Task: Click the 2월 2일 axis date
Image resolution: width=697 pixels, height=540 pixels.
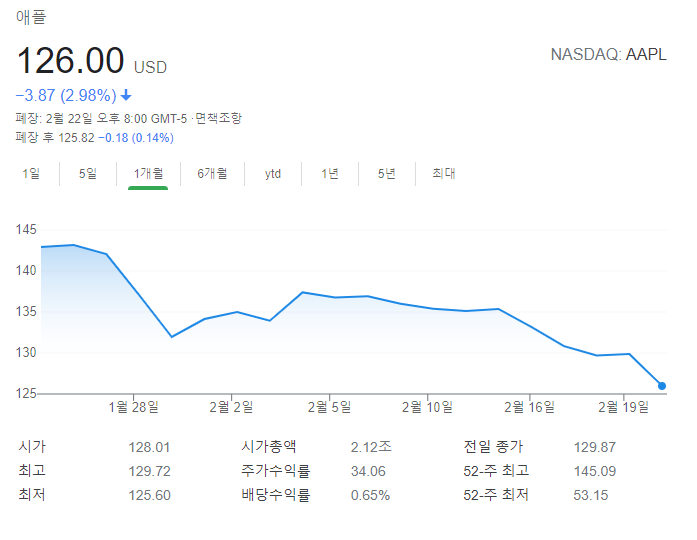Action: 231,407
